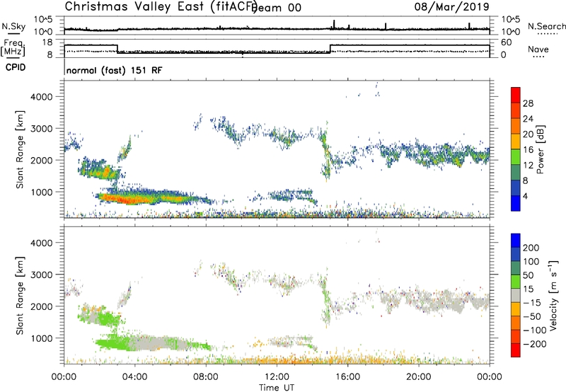Viewport: 566px width, 392px height.
Task: Click the "200" label on Velocity color bar
Action: pos(531,248)
